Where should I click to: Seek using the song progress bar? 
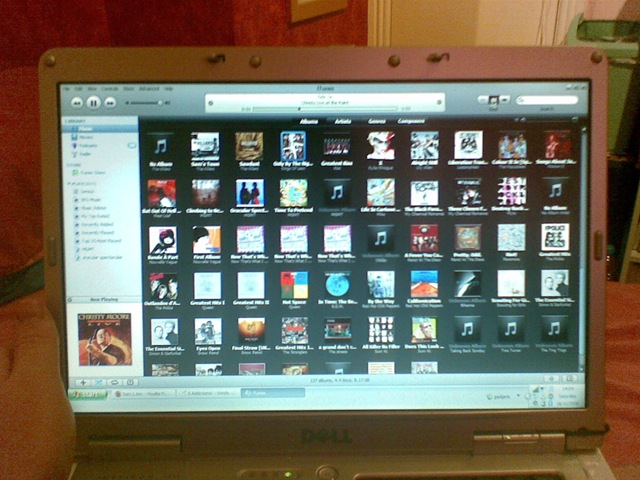[x=325, y=109]
